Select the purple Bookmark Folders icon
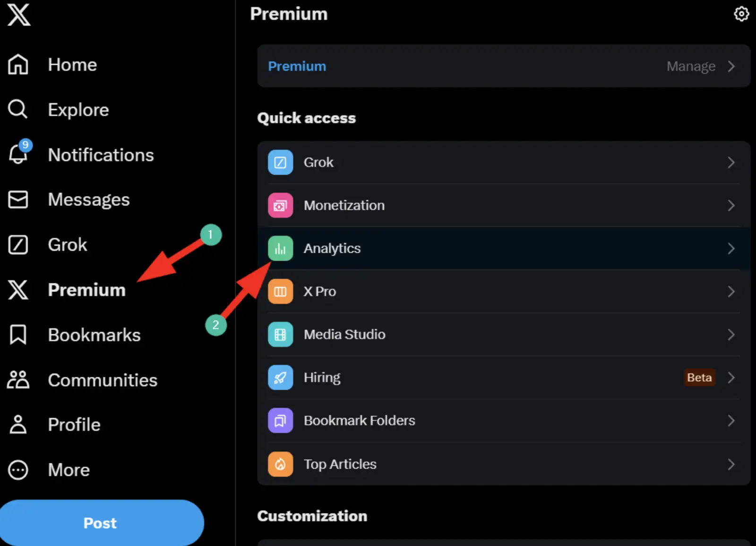The width and height of the screenshot is (756, 546). tap(280, 420)
